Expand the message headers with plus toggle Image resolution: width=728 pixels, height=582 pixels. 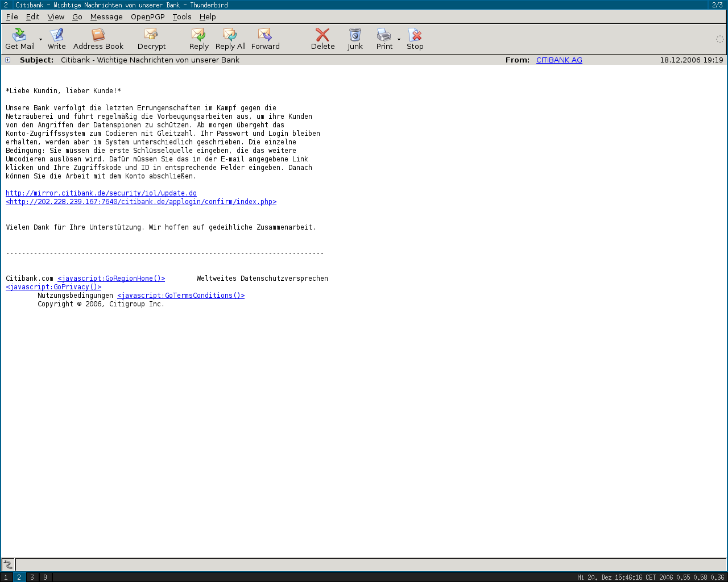[8, 60]
